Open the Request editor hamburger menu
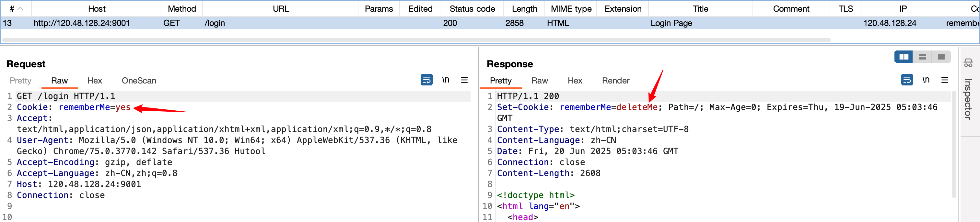The width and height of the screenshot is (980, 222). [464, 80]
